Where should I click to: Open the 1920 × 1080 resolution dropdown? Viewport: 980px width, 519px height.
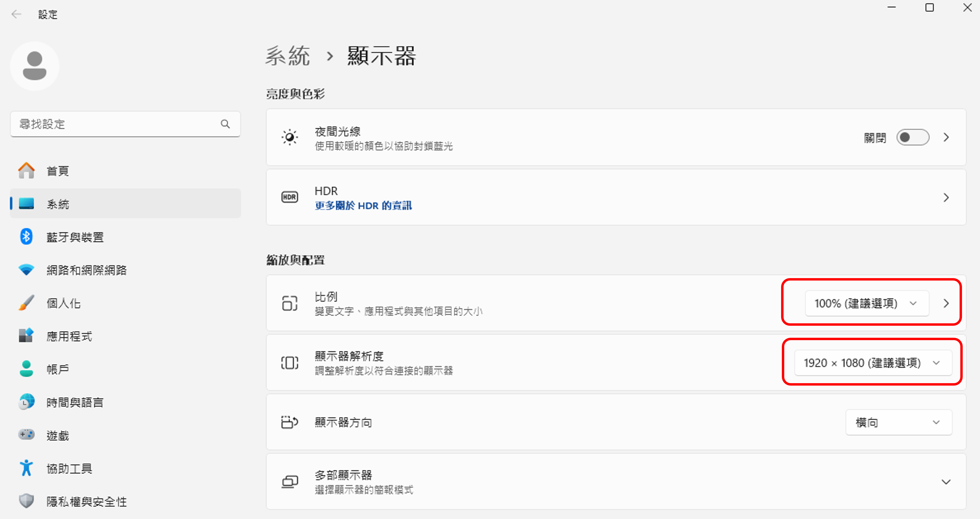tap(873, 363)
